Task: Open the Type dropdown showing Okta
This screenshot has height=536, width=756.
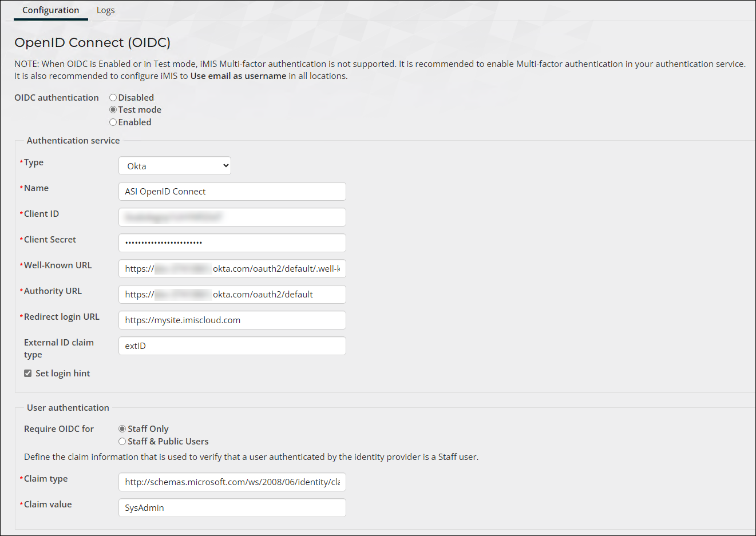Action: click(175, 166)
